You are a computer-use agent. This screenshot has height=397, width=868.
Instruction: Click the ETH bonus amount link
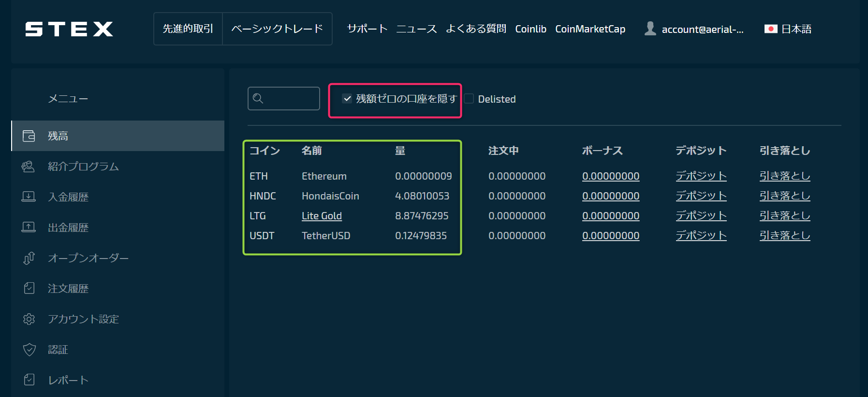point(611,176)
